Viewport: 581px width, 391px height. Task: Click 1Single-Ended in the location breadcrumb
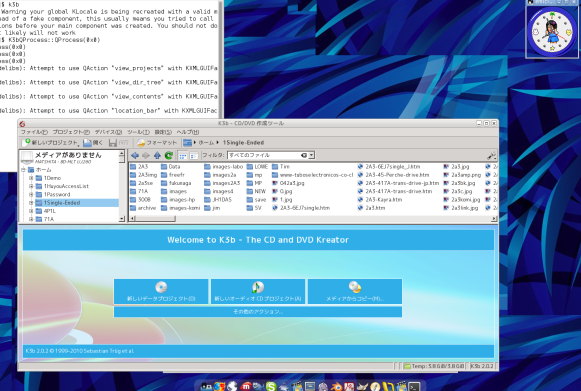click(243, 143)
